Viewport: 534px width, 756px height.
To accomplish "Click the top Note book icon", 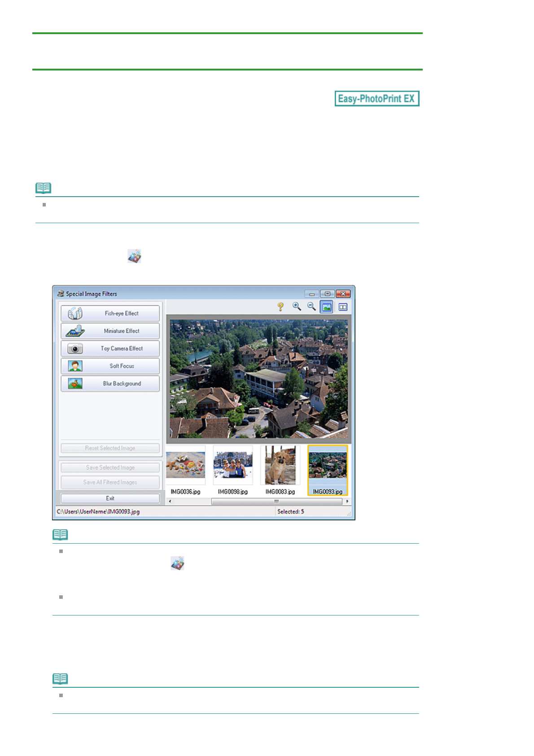I will pyautogui.click(x=44, y=188).
